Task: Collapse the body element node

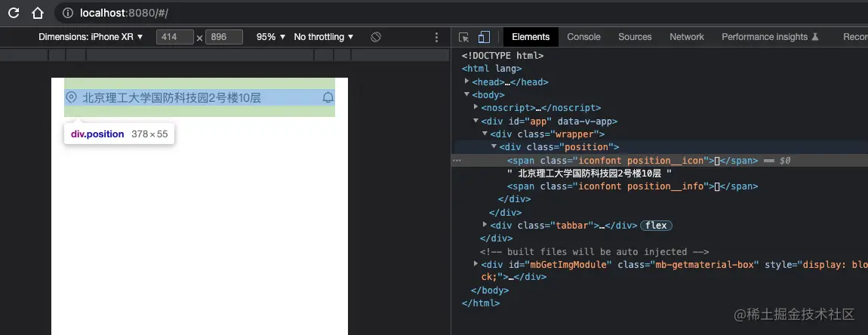Action: 466,94
